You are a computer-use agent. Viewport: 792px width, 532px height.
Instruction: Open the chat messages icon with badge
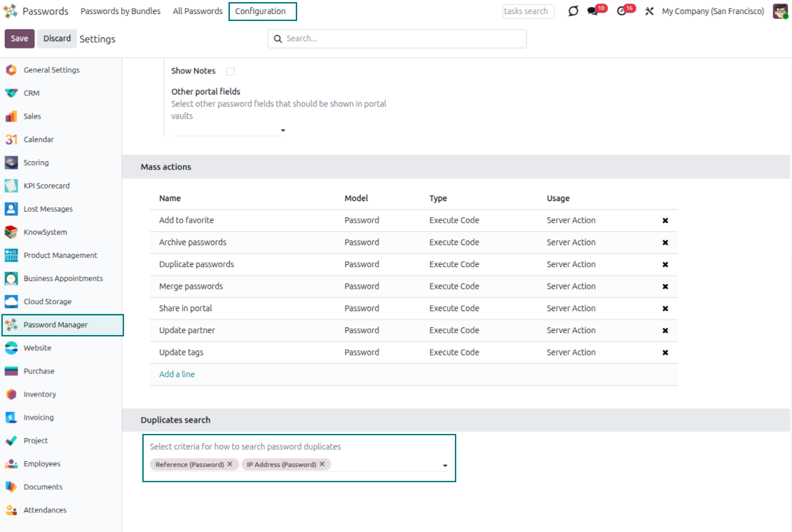(593, 11)
